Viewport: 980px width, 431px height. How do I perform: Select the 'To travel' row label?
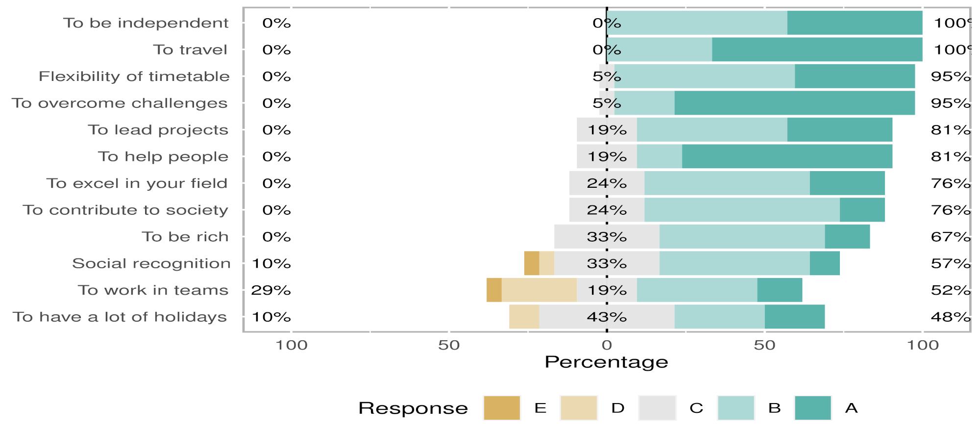coord(190,50)
